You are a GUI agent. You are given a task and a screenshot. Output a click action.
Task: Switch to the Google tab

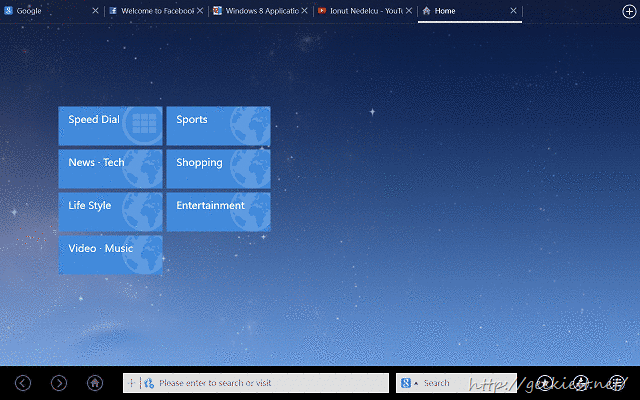(45, 11)
